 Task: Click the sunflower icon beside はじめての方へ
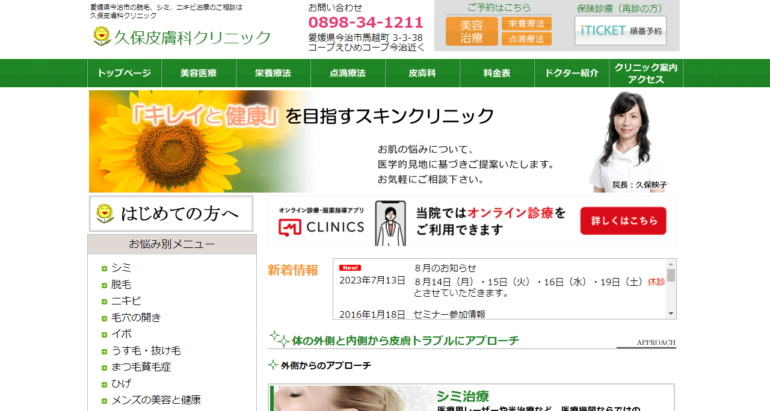(104, 213)
